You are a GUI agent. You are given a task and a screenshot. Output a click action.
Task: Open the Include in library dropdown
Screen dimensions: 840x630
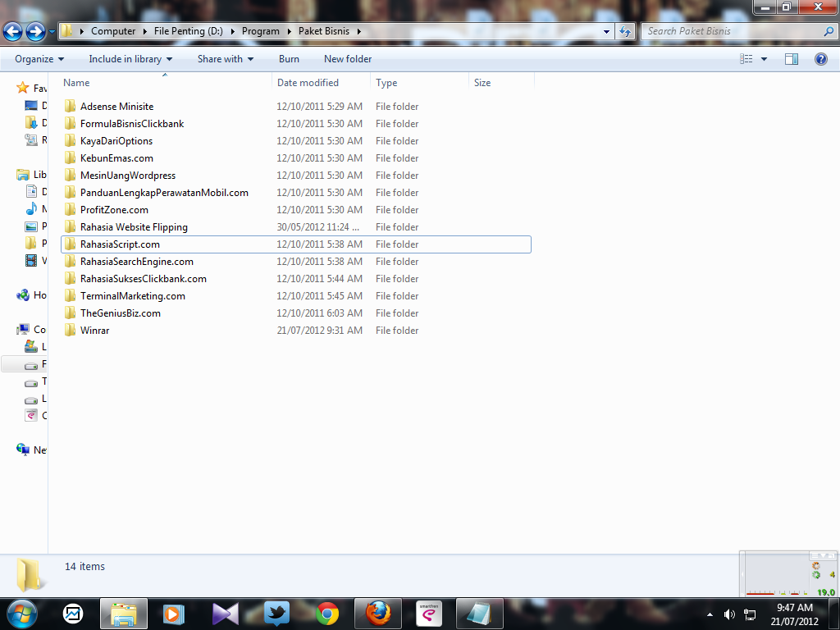click(x=130, y=59)
